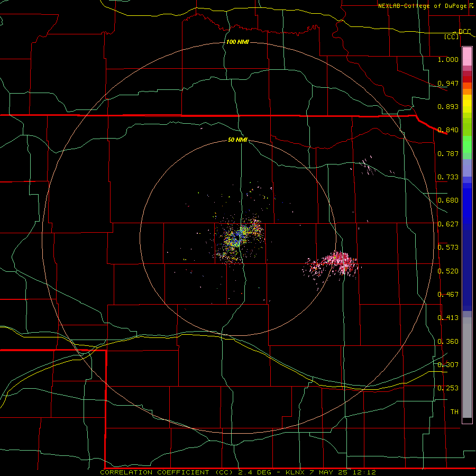Click the TH label on the legend
Screen dimensions: 476x476
454,412
